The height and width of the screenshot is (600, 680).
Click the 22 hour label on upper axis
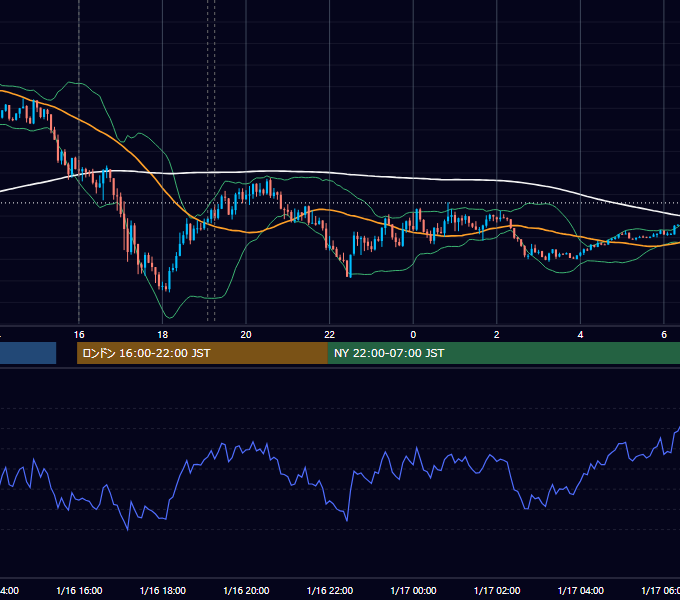pyautogui.click(x=330, y=334)
